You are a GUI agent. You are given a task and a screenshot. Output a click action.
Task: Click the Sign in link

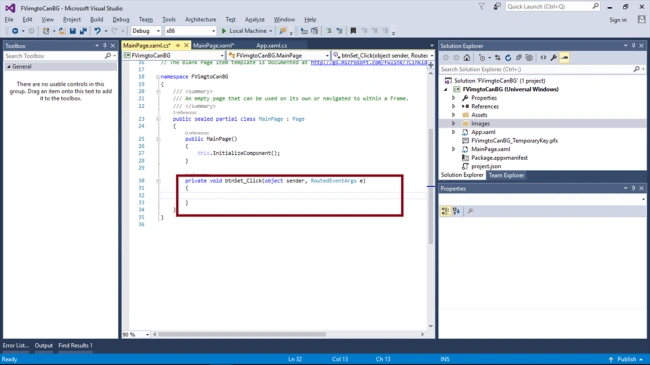pos(618,20)
